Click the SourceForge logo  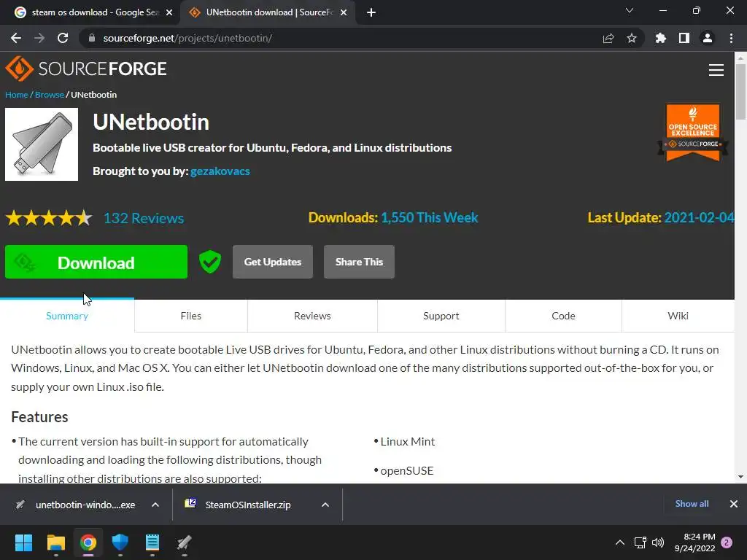click(86, 69)
